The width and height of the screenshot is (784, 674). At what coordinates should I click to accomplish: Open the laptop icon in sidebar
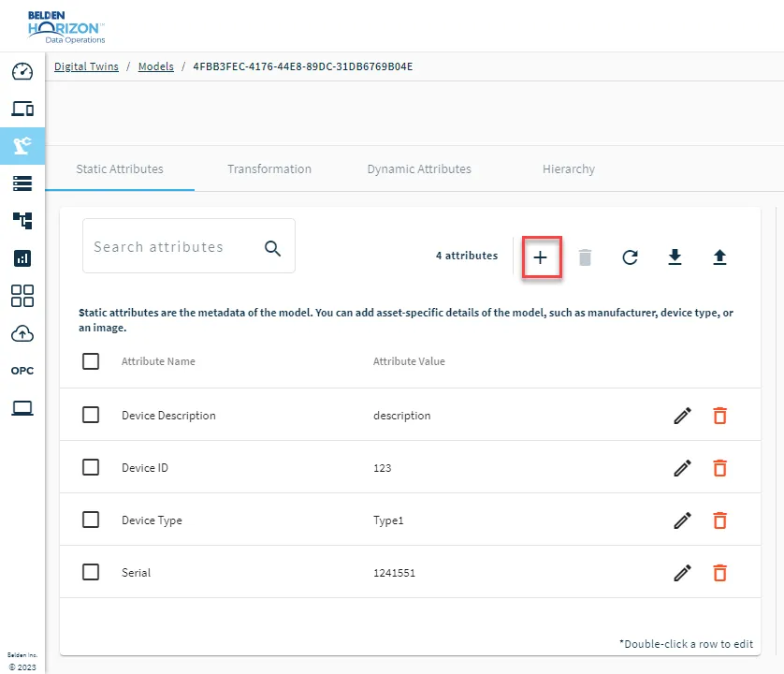point(22,408)
